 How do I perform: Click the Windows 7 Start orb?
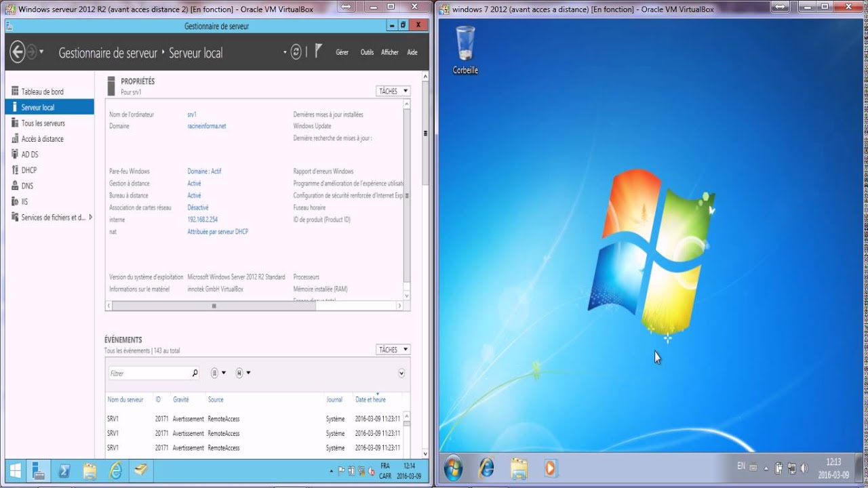[452, 468]
